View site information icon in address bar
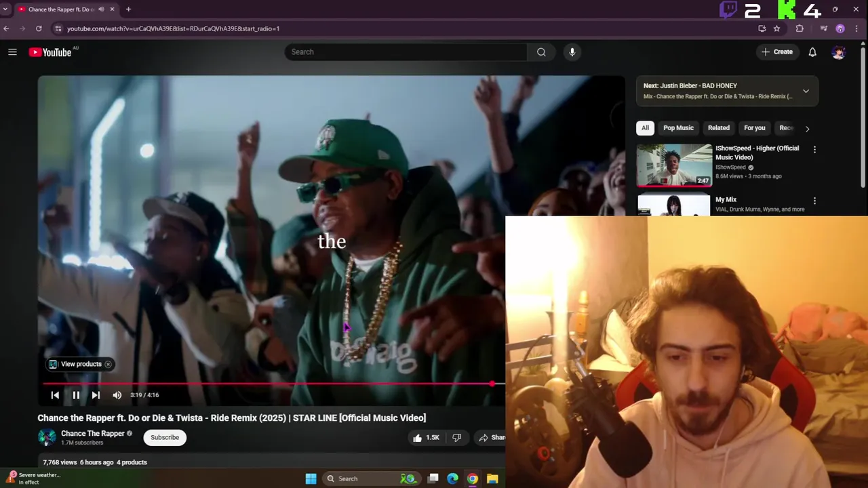 (58, 28)
